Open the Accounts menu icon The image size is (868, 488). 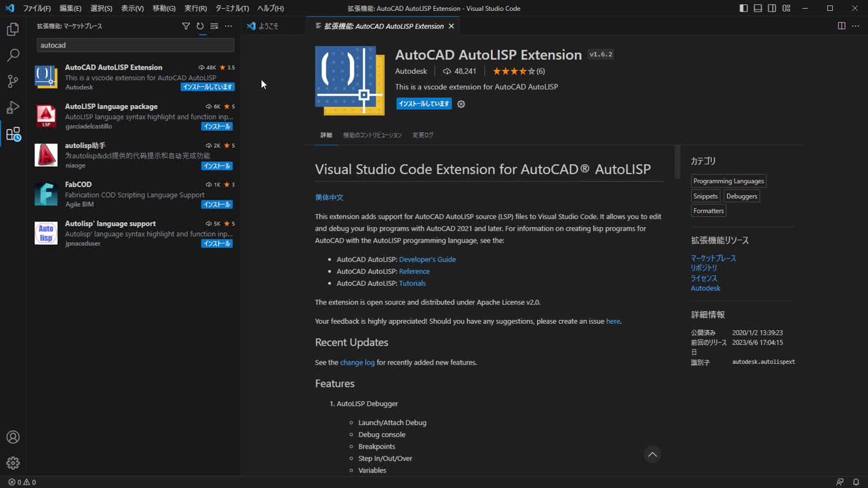tap(13, 437)
